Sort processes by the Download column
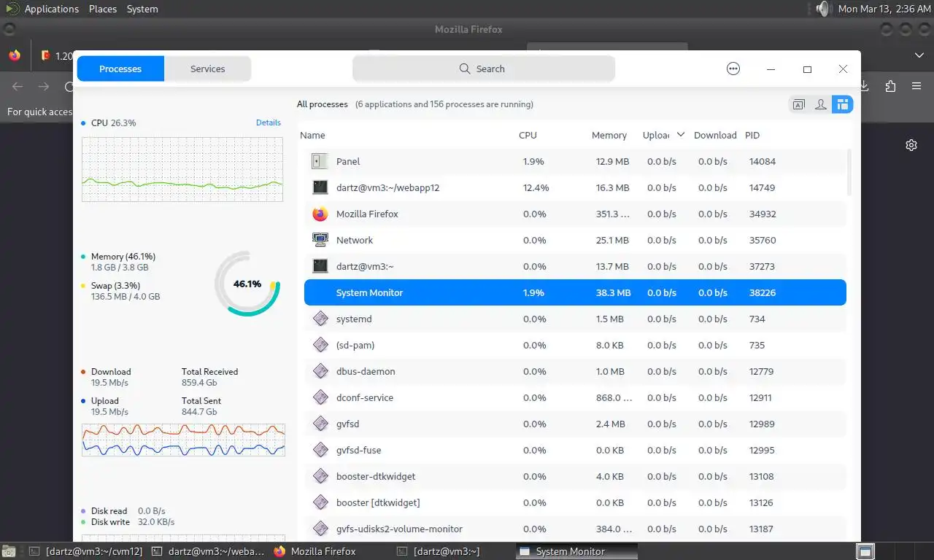The height and width of the screenshot is (560, 934). click(x=715, y=135)
